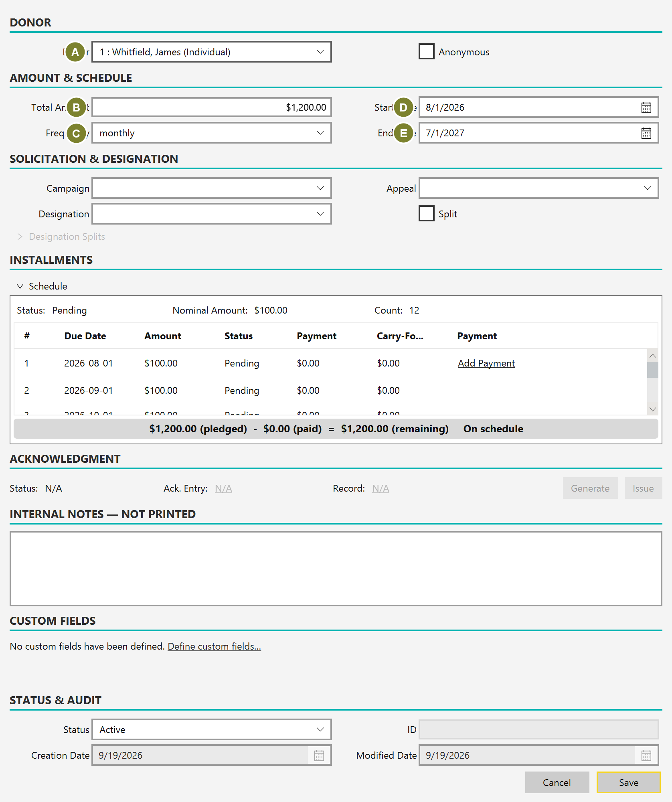Click the # column header
The image size is (672, 802).
point(27,336)
